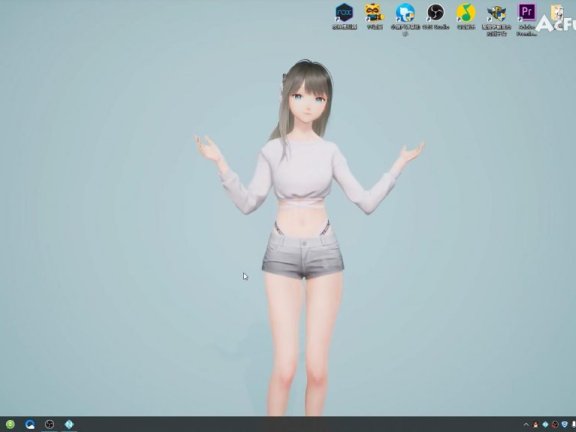576x432 pixels.
Task: Expand the hidden system tray icons
Action: tap(526, 425)
